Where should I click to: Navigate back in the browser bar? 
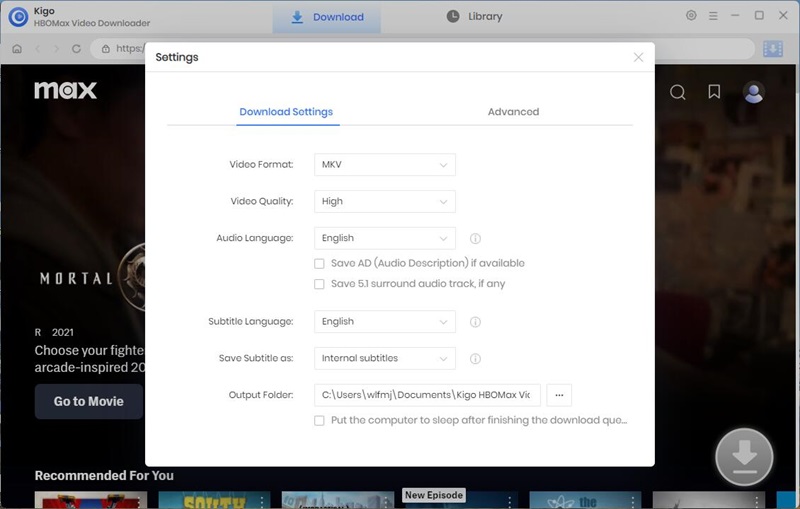tap(38, 49)
